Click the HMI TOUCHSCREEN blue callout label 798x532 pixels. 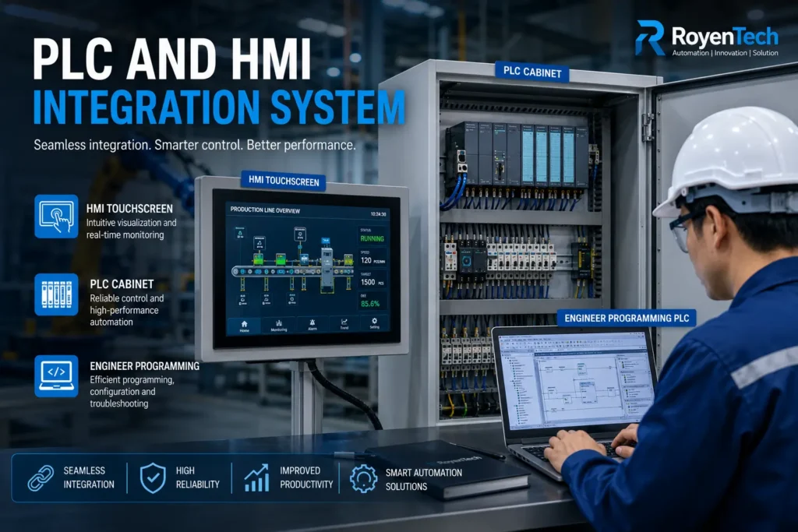click(x=284, y=181)
